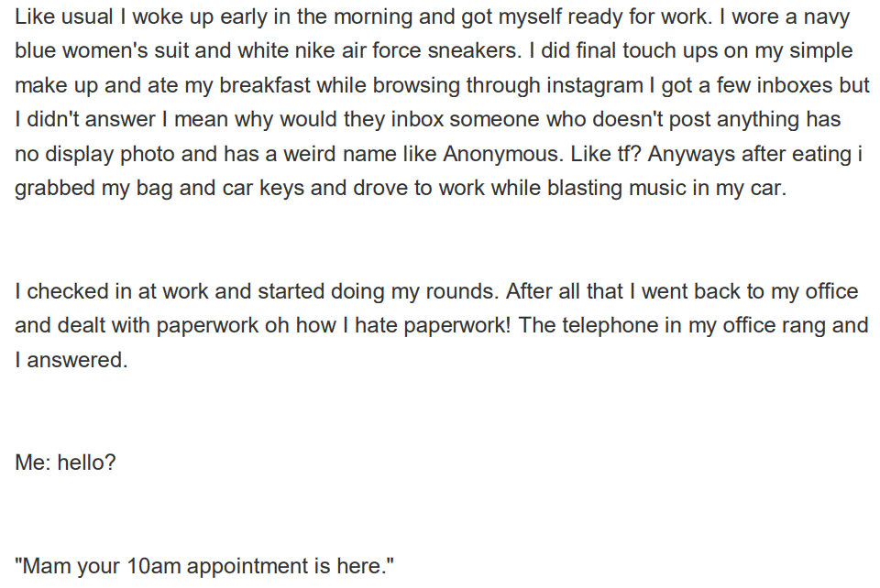
Task: Click the word "Anonymous" in the text
Action: [x=495, y=154]
